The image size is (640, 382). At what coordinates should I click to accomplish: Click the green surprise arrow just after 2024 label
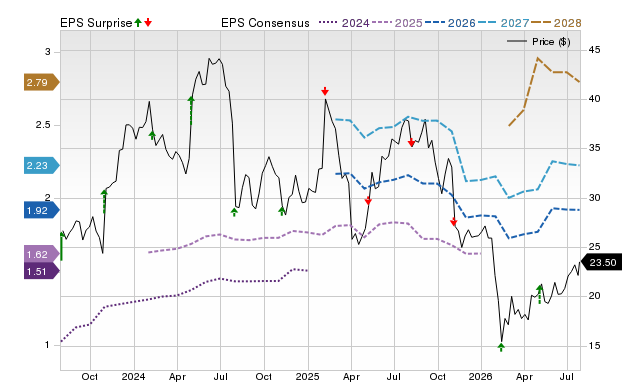152,135
